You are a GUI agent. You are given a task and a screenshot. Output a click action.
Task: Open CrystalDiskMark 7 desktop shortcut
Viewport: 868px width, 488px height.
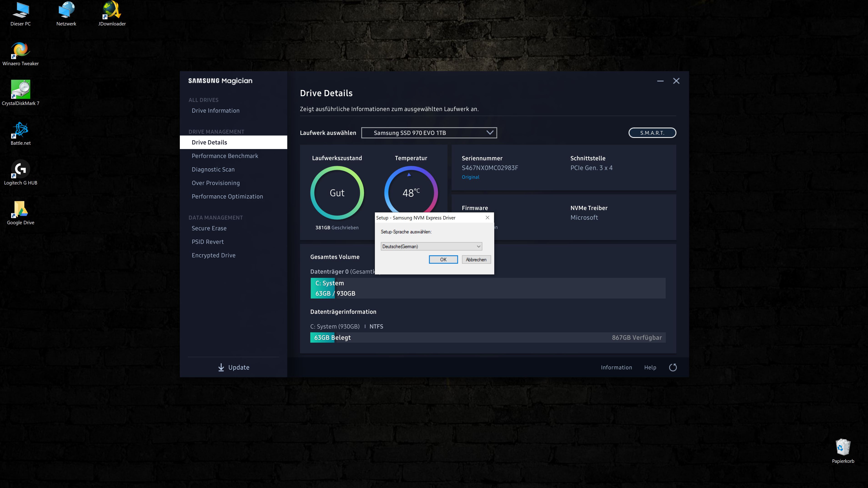(20, 90)
